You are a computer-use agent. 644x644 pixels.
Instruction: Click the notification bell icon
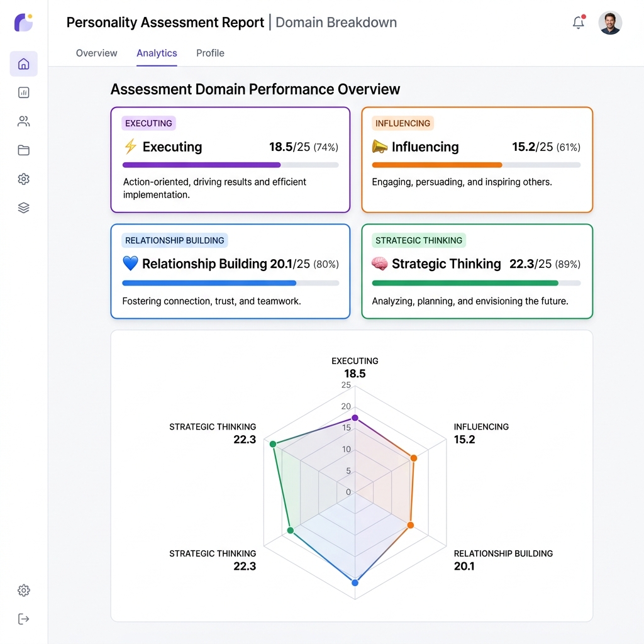[x=579, y=23]
